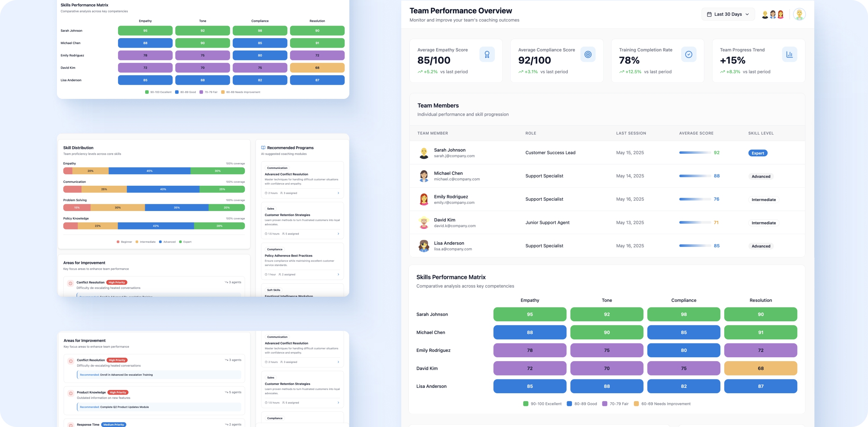Click the Recommended Programs book icon
This screenshot has width=868, height=427.
(263, 148)
